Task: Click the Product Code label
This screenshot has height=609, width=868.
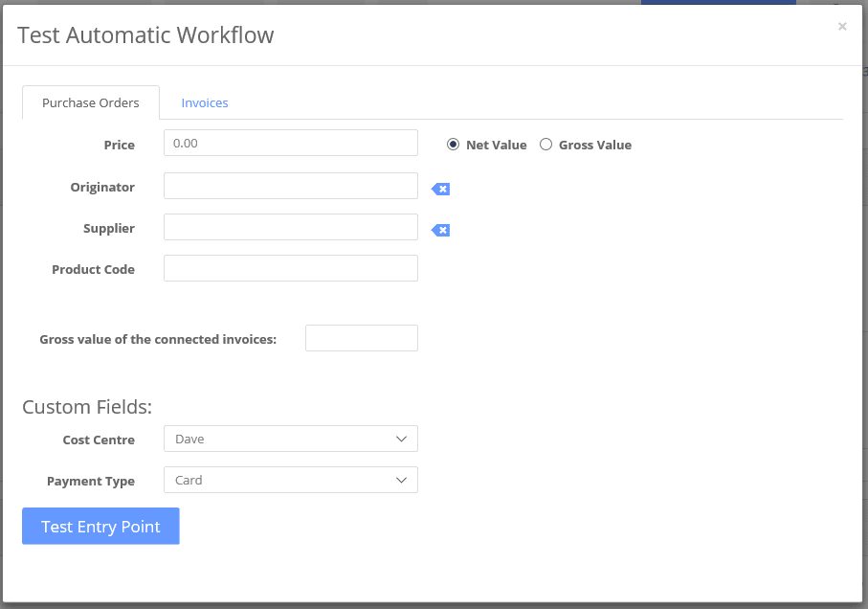Action: pyautogui.click(x=93, y=270)
